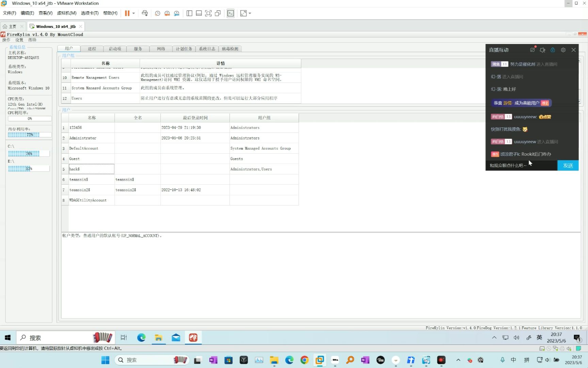This screenshot has height=368, width=588.
Task: Click the chat input field 和观众聊点什么吧
Action: (x=522, y=165)
